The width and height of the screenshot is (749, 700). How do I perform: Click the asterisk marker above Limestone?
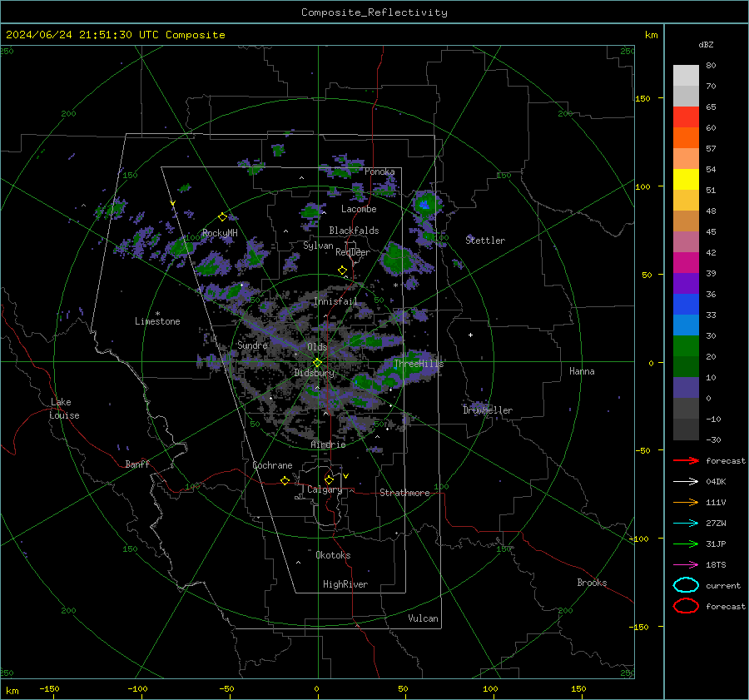(157, 314)
